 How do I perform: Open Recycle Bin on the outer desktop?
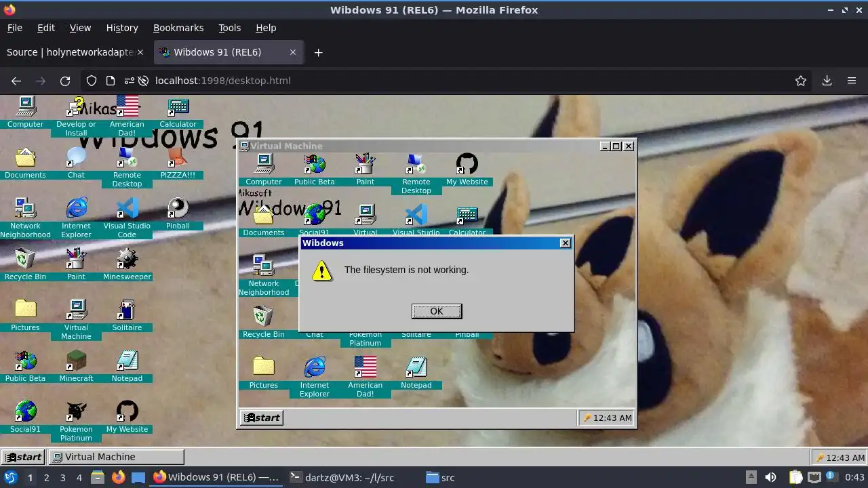(x=25, y=264)
